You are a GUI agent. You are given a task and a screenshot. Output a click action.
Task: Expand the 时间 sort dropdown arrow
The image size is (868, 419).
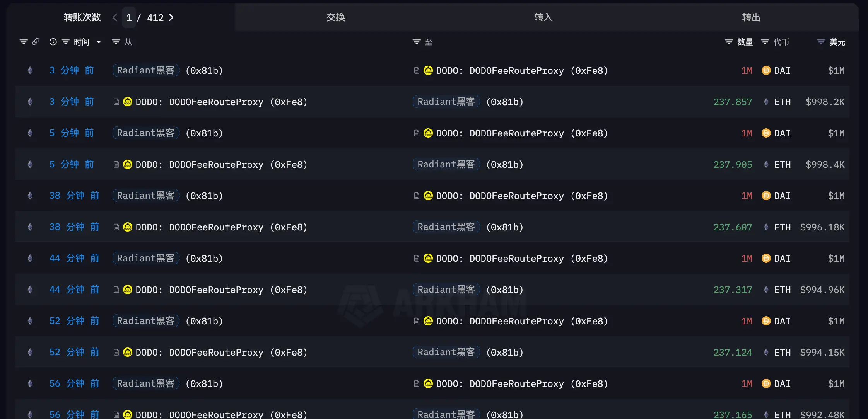coord(99,42)
